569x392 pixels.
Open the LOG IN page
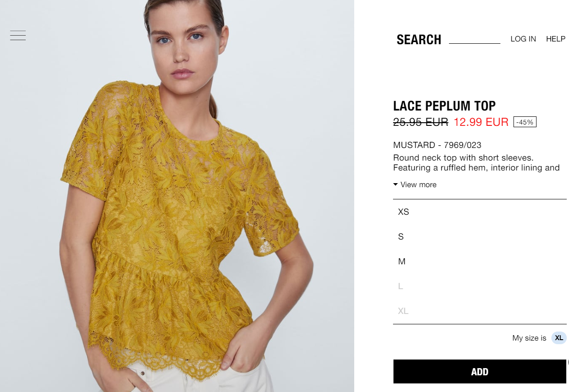[x=523, y=39]
